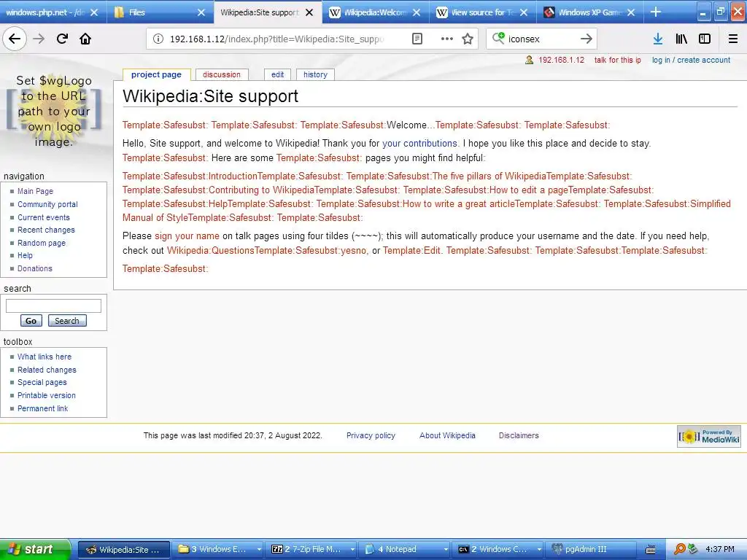
Task: Click the wiki logo placeholder image
Action: [54, 112]
